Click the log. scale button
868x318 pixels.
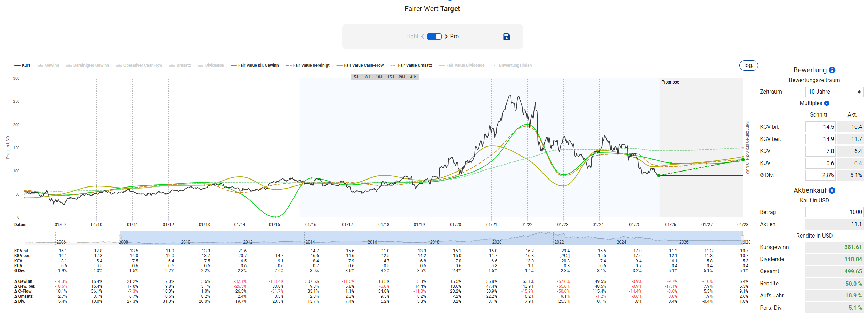tap(748, 65)
